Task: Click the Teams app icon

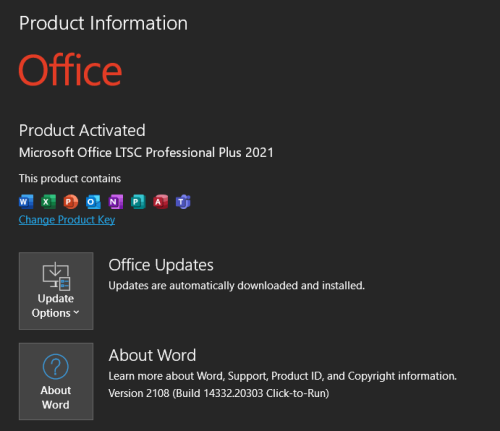Action: [x=183, y=202]
